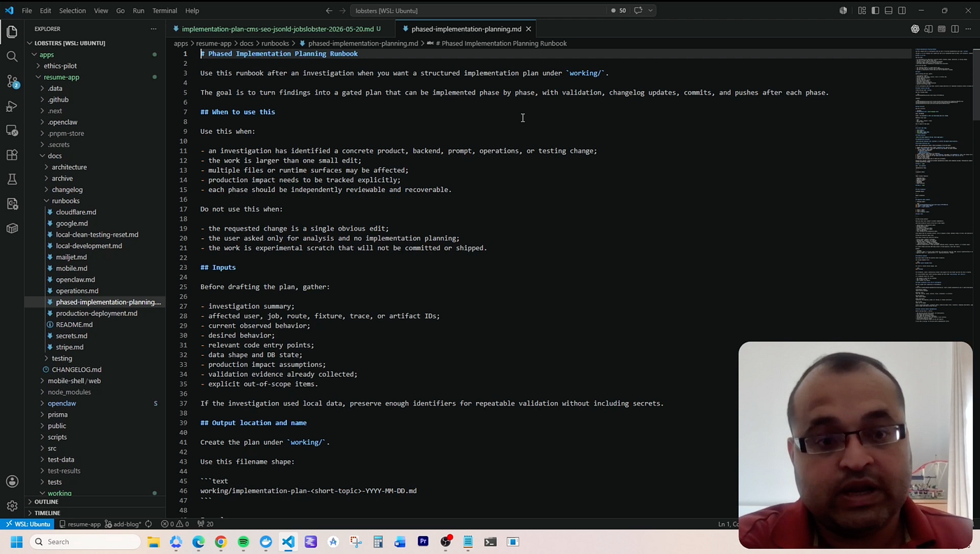Open the Explorer view in the activity bar
Screen dimensions: 980x554
12,32
